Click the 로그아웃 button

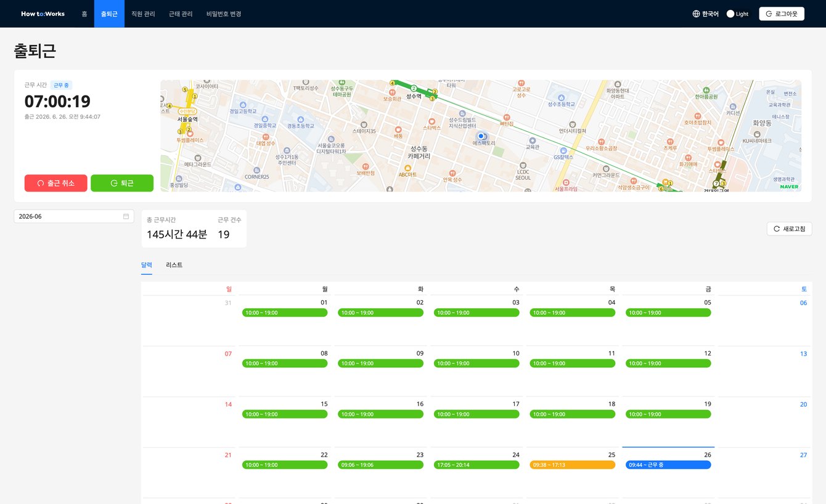pos(782,14)
